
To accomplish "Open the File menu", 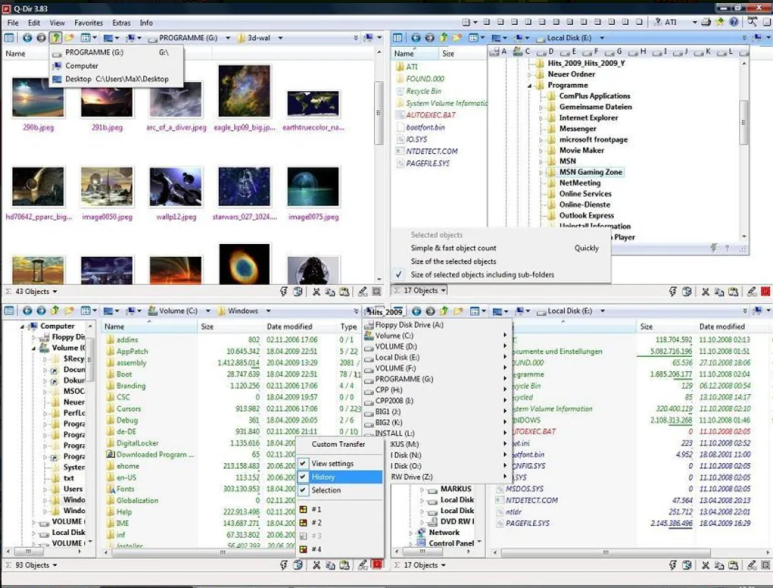I will tap(13, 23).
